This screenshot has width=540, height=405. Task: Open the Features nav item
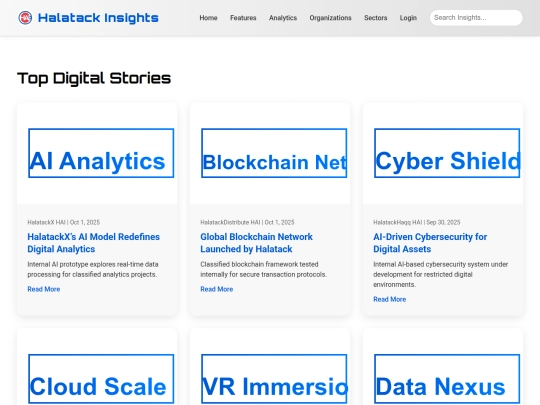click(243, 18)
